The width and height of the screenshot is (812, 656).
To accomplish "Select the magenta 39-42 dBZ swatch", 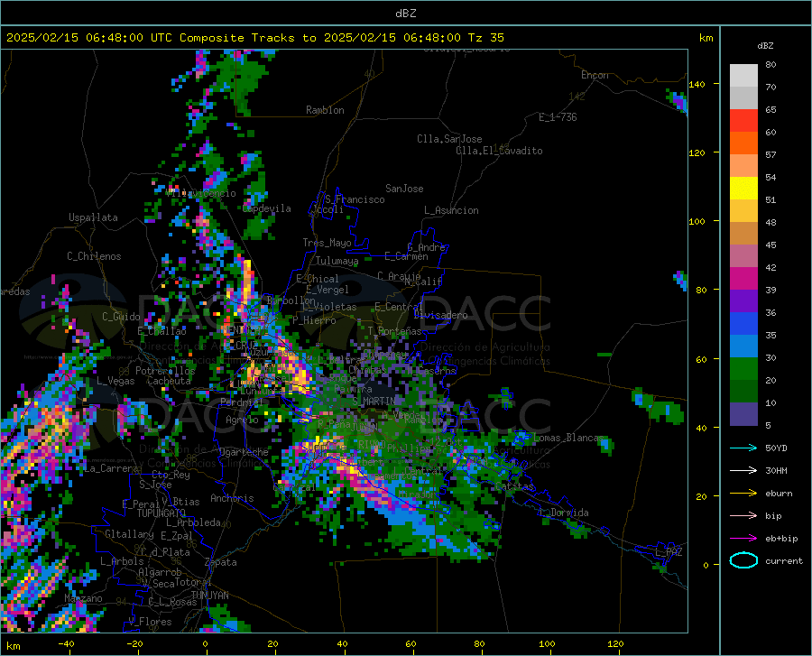I will [743, 279].
